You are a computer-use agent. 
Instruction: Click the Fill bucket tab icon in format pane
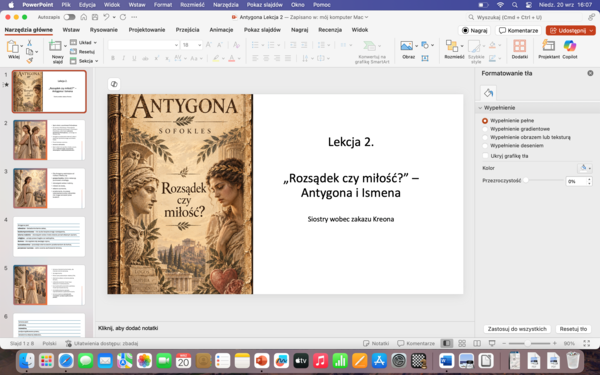click(488, 93)
